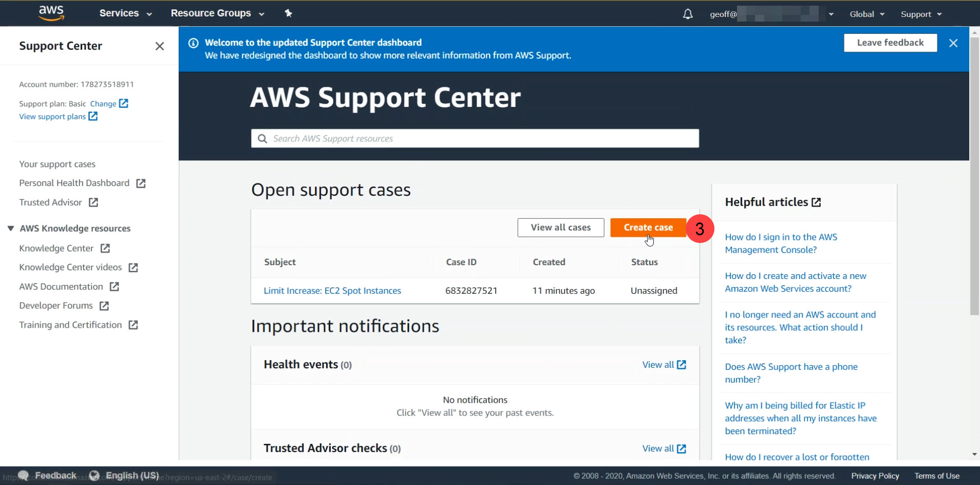
Task: Dismiss the welcome banner with X
Action: [x=953, y=43]
